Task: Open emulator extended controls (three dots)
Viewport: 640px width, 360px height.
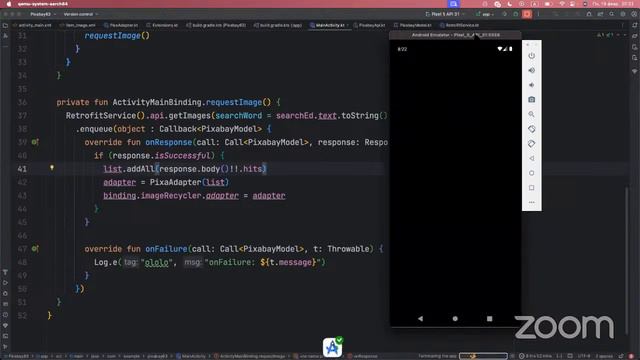Action: click(531, 202)
